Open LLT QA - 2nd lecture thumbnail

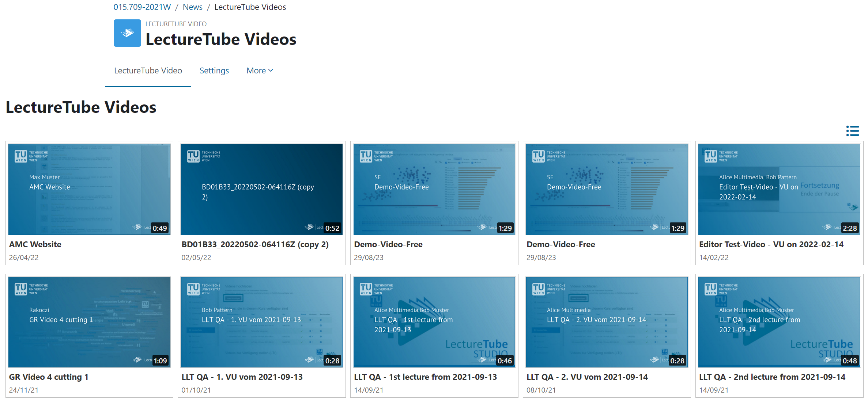point(779,322)
